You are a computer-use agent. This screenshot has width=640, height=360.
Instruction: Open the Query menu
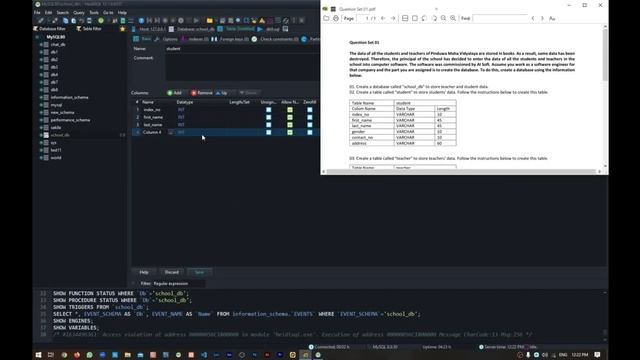pos(79,13)
